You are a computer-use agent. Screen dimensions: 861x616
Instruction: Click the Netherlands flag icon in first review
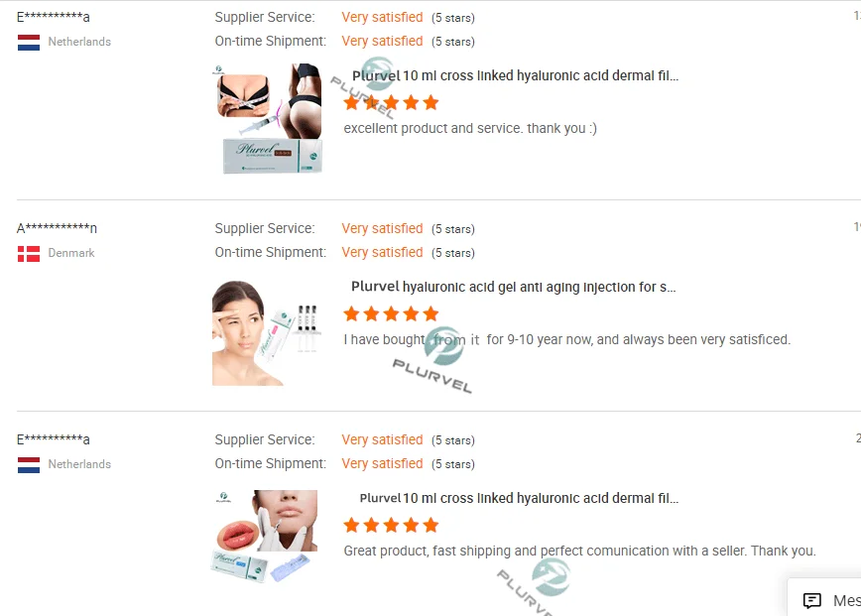click(x=29, y=43)
